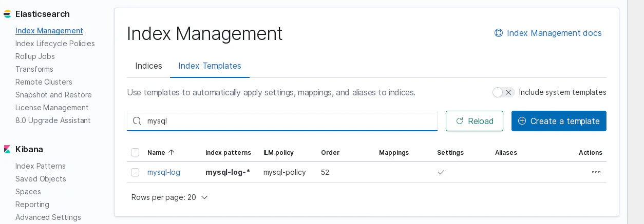Open License Management
The width and height of the screenshot is (644, 224).
click(x=52, y=108)
